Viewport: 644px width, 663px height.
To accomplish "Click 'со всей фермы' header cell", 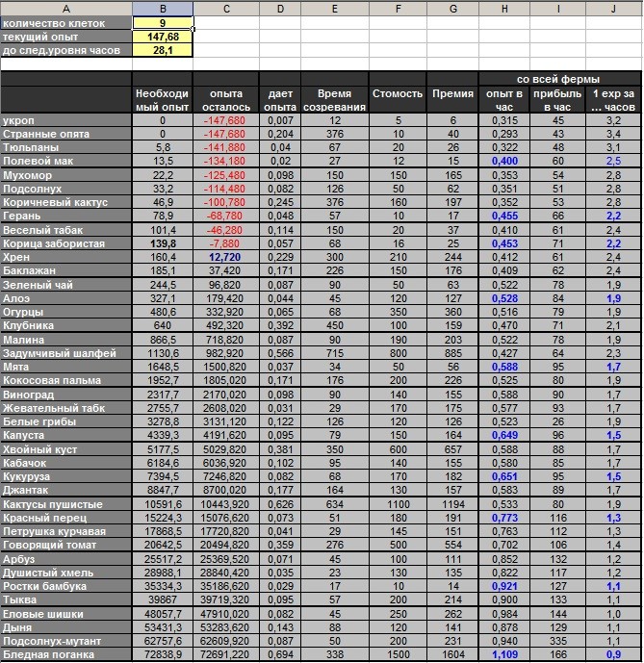I will pos(560,79).
